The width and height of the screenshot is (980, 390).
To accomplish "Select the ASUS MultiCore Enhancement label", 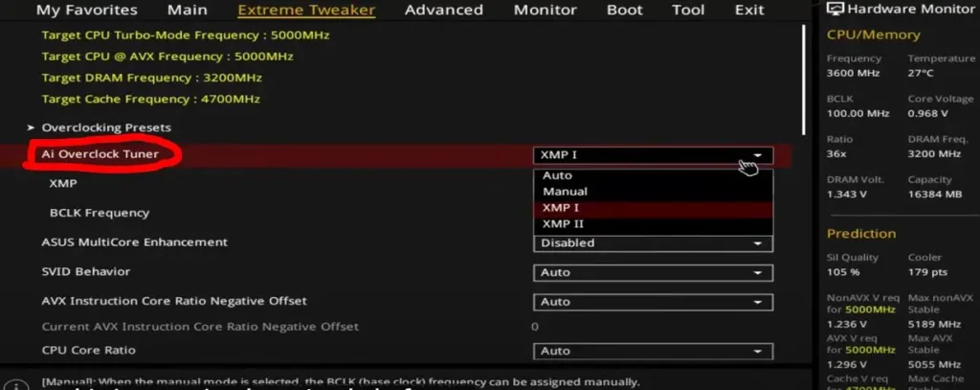I will click(x=134, y=242).
